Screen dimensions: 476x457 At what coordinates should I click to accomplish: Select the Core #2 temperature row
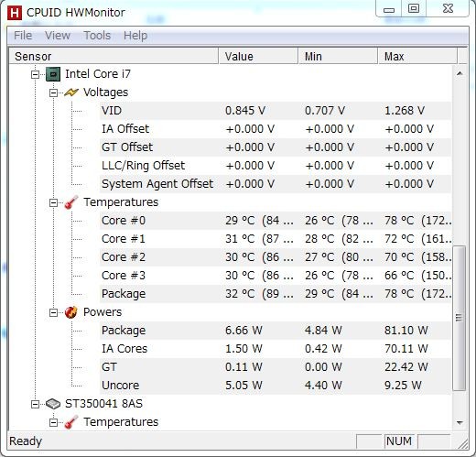(x=276, y=257)
